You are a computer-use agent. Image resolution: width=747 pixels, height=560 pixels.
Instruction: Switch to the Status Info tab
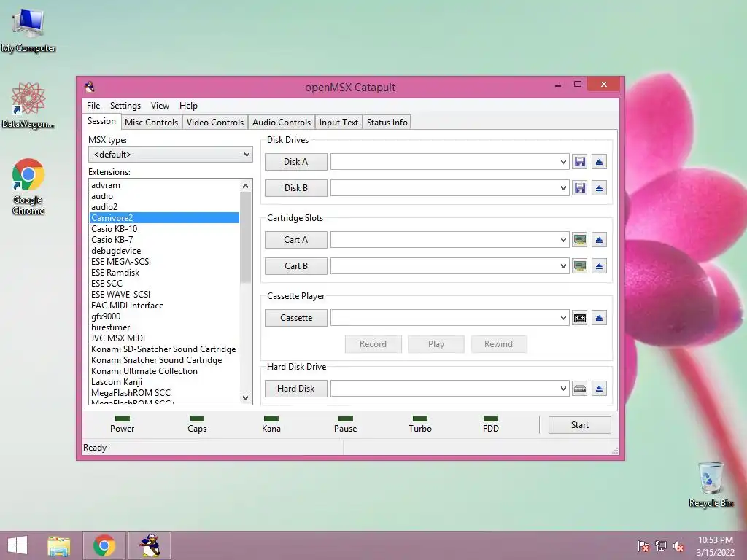click(387, 122)
